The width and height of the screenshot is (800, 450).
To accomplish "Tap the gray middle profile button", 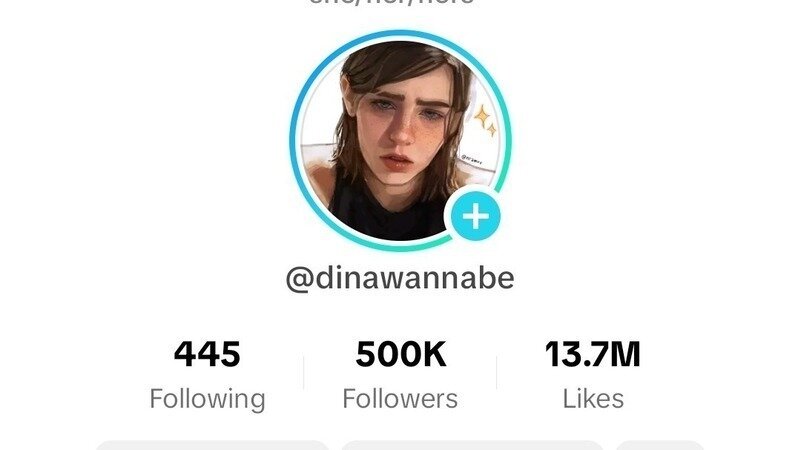I will 472,445.
